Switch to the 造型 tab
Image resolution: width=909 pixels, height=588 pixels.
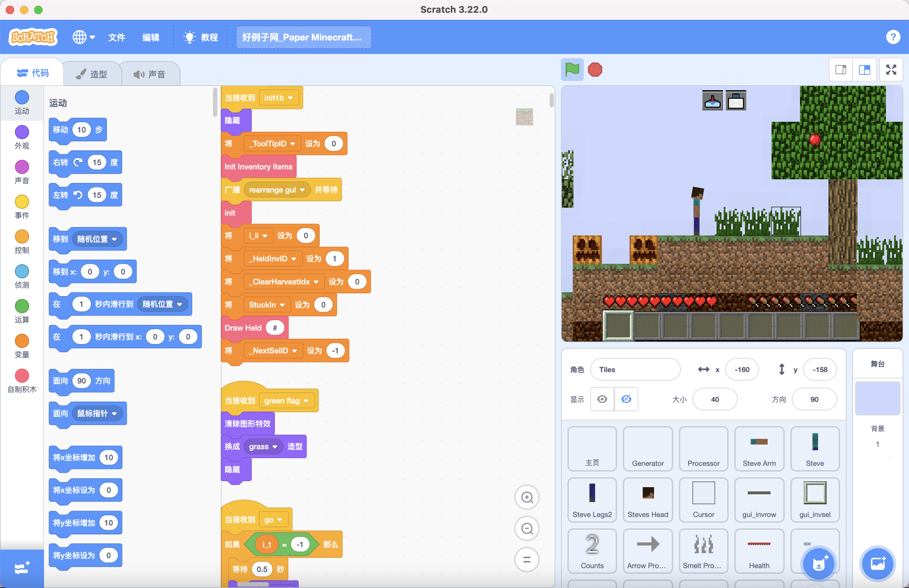[92, 74]
